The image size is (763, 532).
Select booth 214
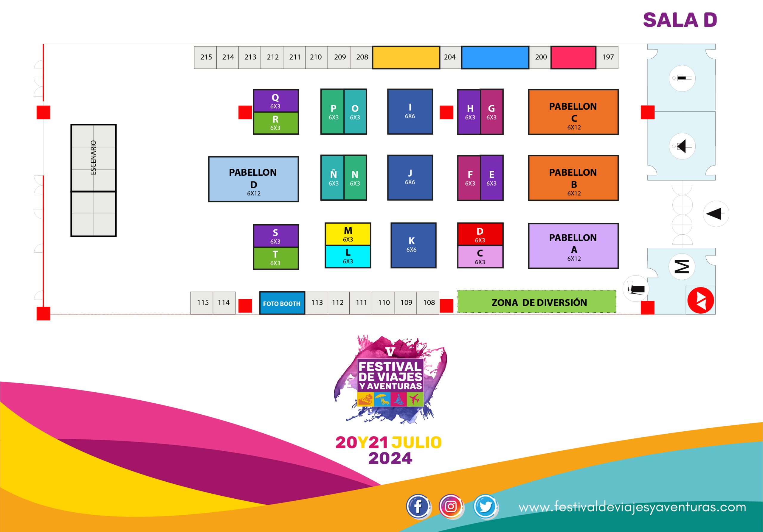coord(228,57)
